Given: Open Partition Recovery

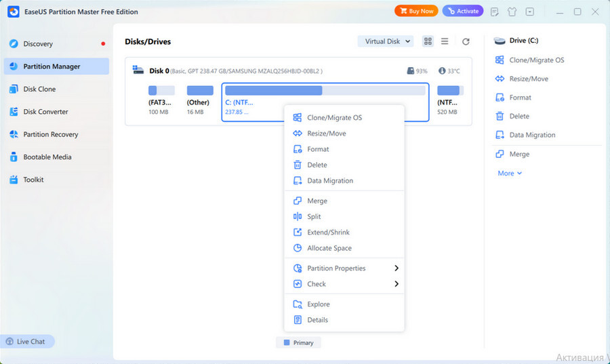Looking at the screenshot, I should (56, 134).
